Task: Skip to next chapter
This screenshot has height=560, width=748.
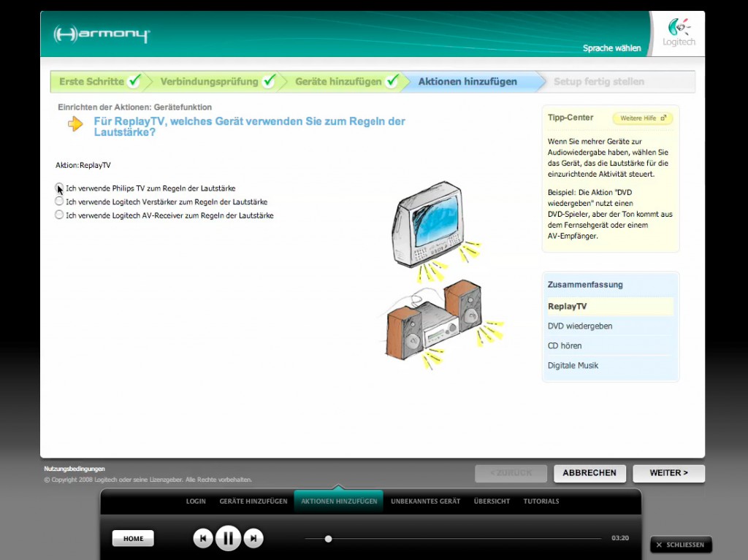Action: click(x=253, y=539)
